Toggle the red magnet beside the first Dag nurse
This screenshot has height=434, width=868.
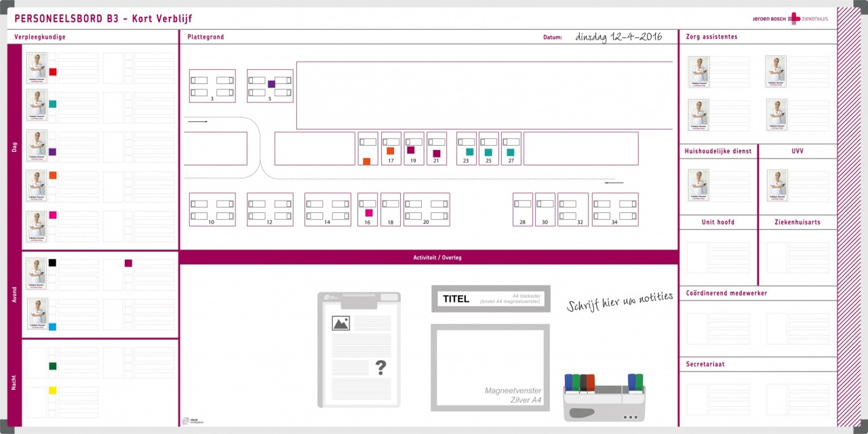pos(53,71)
